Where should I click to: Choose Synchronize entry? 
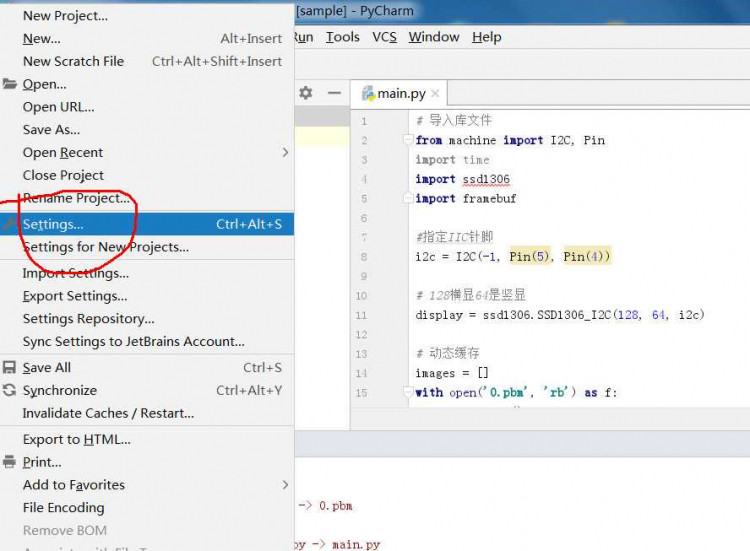point(147,390)
